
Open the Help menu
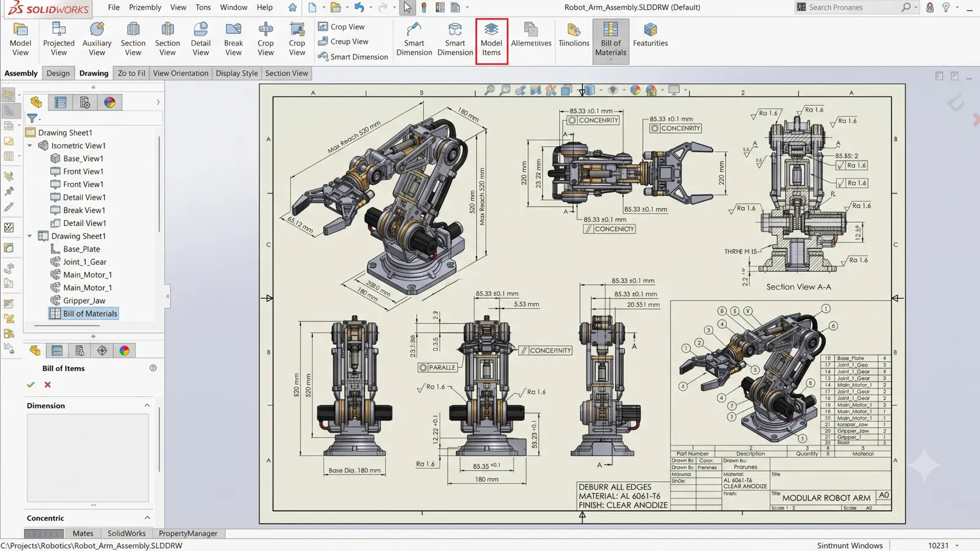(265, 7)
